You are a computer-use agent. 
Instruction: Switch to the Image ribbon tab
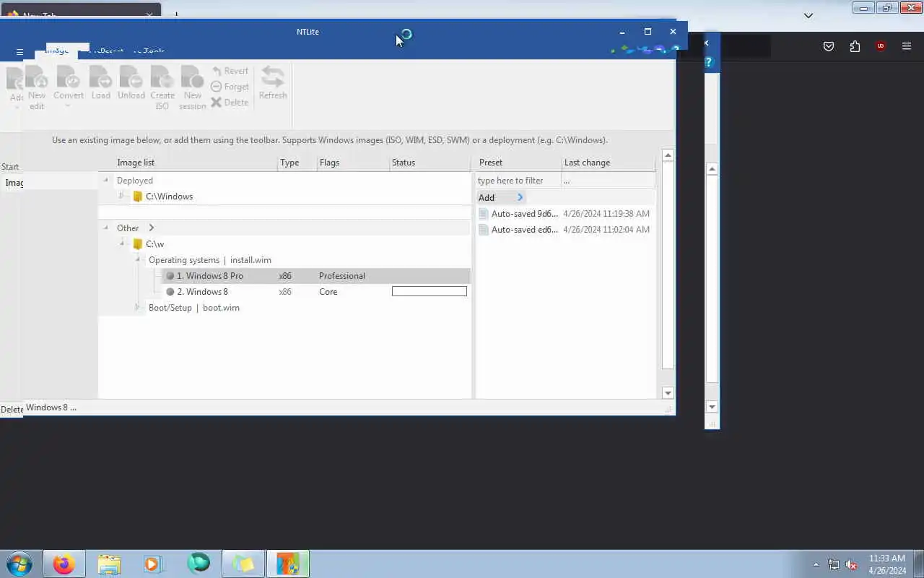pyautogui.click(x=56, y=51)
